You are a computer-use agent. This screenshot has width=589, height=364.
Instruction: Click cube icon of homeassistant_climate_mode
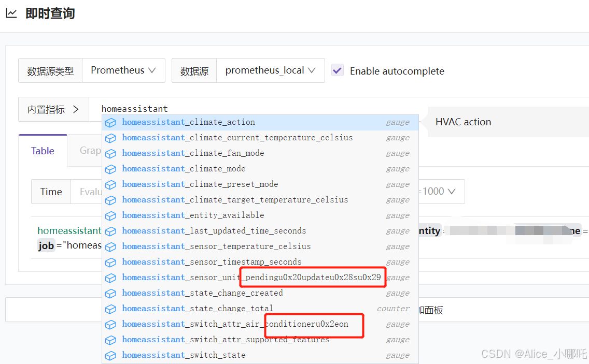point(110,169)
